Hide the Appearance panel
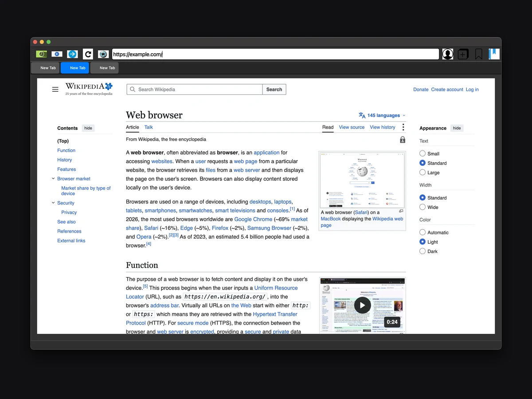 (457, 128)
